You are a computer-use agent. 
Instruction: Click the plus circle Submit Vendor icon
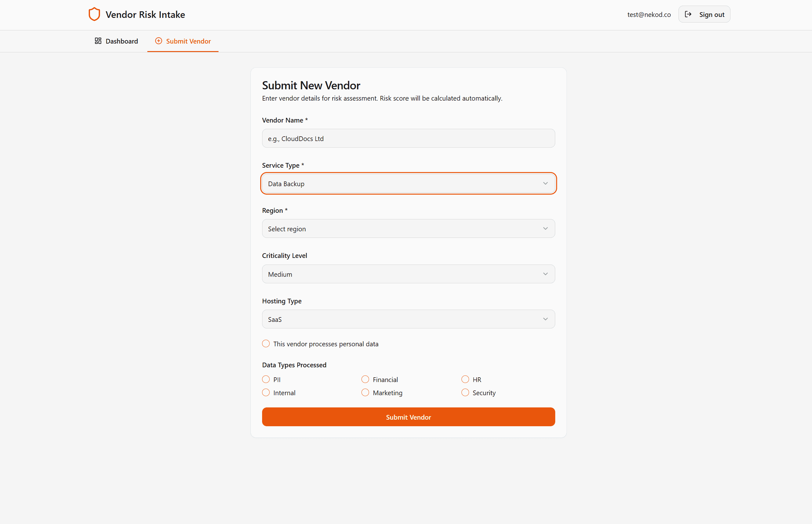pos(159,41)
